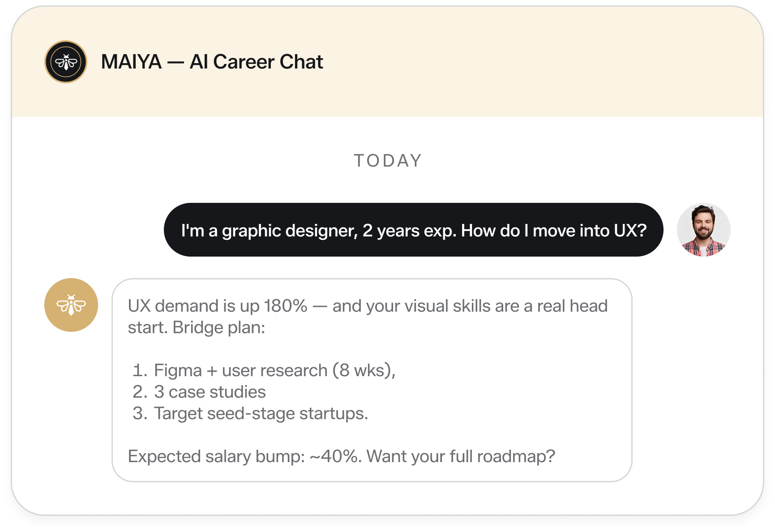This screenshot has height=532, width=775.
Task: Click the 'UX demand is up 180%' line
Action: (x=218, y=306)
